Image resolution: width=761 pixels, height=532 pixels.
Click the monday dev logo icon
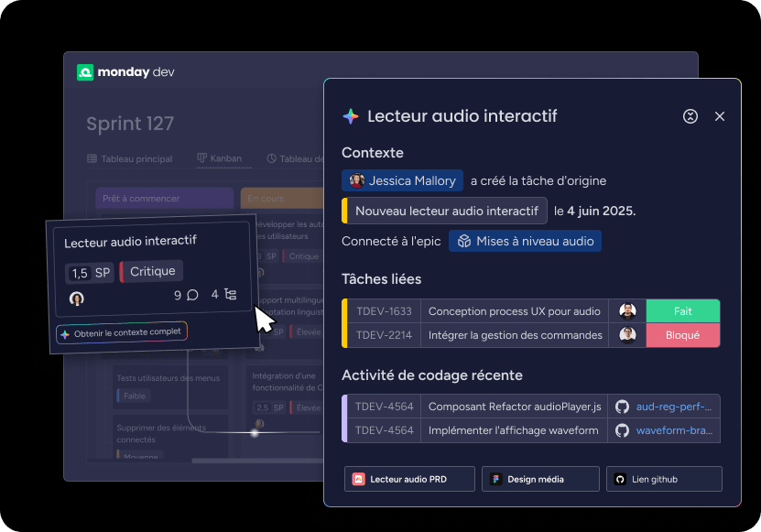pos(84,72)
